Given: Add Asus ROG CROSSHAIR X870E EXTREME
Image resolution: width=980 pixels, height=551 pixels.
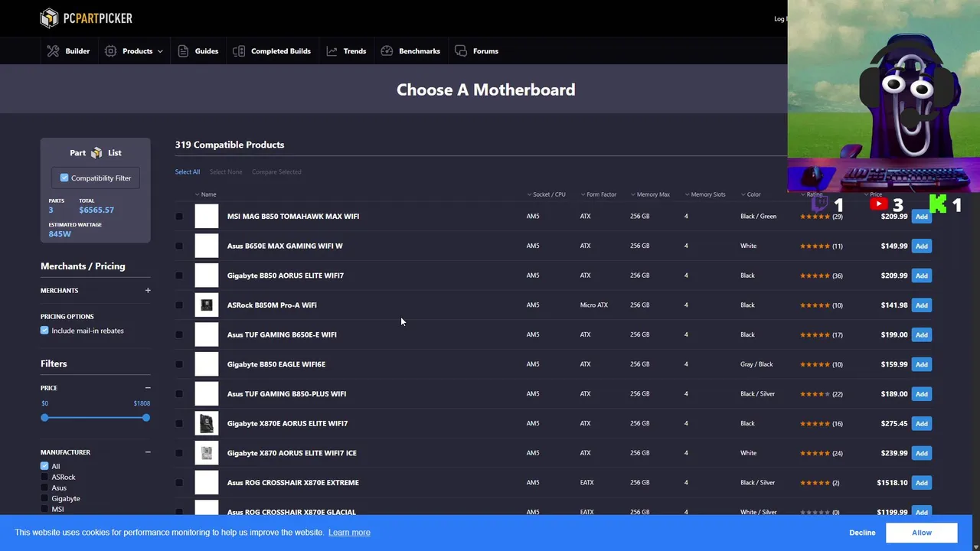Looking at the screenshot, I should 922,483.
